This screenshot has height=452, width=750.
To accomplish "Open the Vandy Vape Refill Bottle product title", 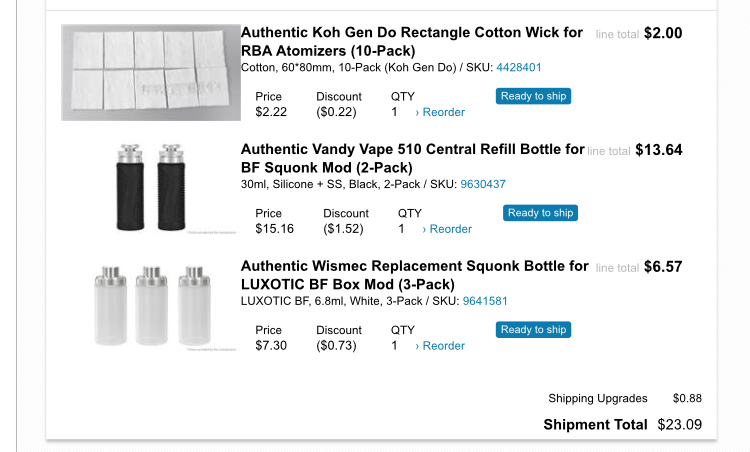I will tap(412, 158).
